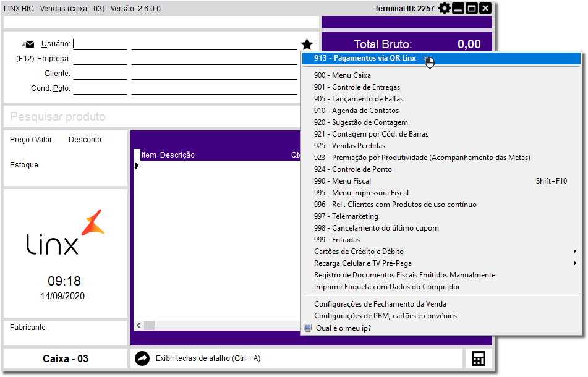Select 921 - Contagem por Cód. de Barras
The height and width of the screenshot is (377, 588).
pos(441,134)
